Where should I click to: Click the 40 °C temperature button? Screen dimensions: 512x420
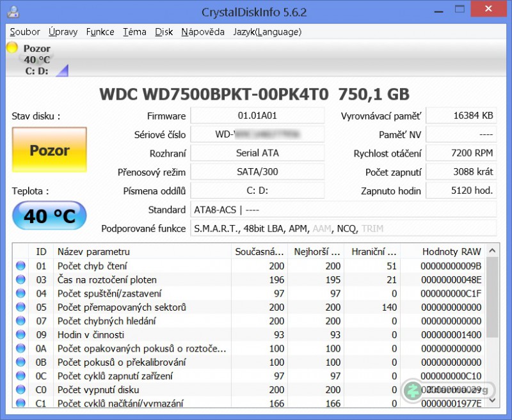pyautogui.click(x=49, y=215)
